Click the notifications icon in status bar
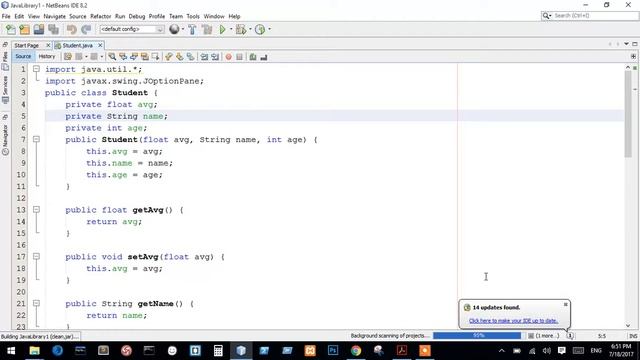 (570, 336)
